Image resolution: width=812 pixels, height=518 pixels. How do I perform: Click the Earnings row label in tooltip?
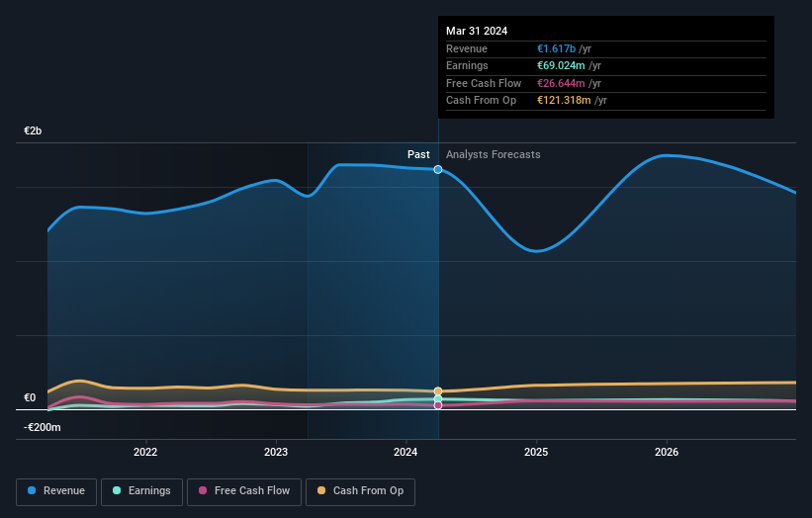click(x=467, y=65)
